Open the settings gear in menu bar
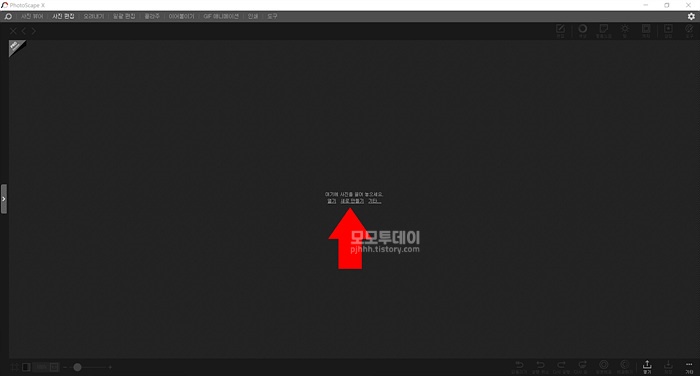The height and width of the screenshot is (376, 700). coord(691,16)
